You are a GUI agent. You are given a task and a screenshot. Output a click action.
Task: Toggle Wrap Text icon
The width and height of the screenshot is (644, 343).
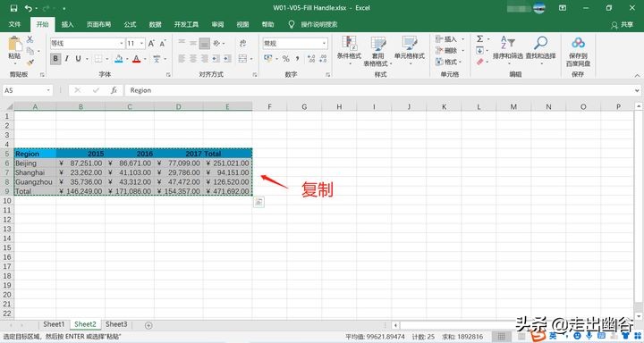(x=242, y=43)
